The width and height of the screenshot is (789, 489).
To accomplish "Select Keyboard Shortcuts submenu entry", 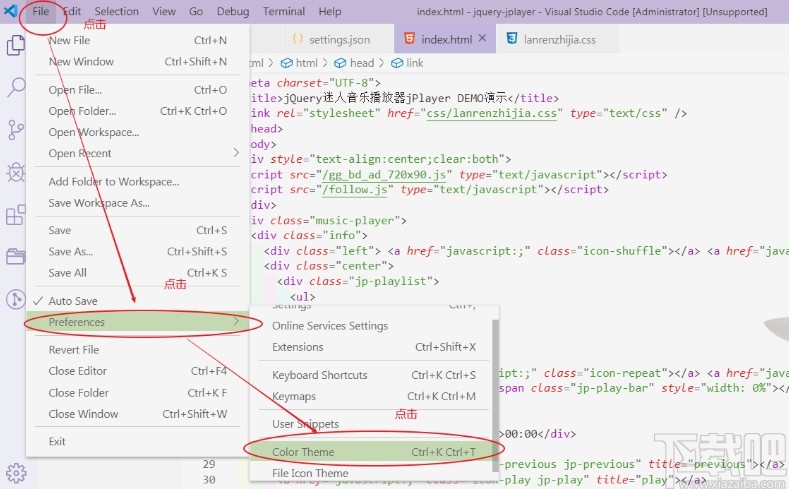I will tap(370, 375).
